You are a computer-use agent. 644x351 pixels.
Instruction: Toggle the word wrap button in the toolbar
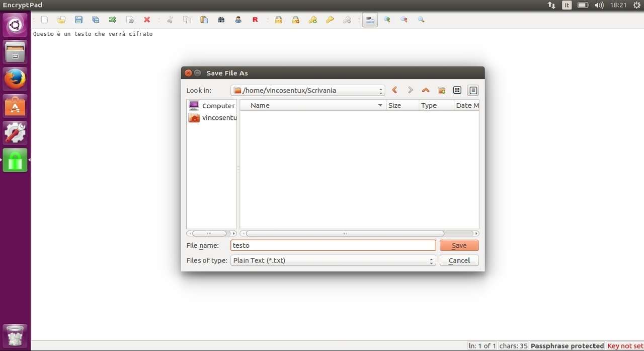[x=370, y=20]
